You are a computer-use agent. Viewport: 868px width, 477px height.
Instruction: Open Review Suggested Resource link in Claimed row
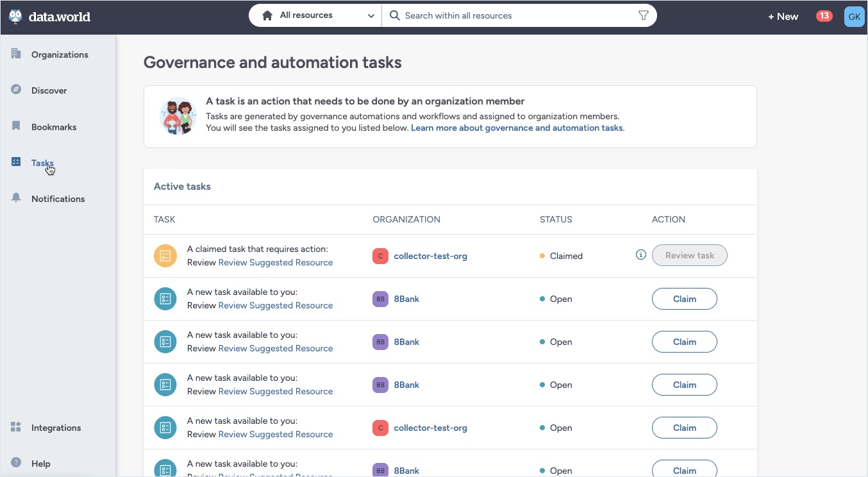(276, 262)
